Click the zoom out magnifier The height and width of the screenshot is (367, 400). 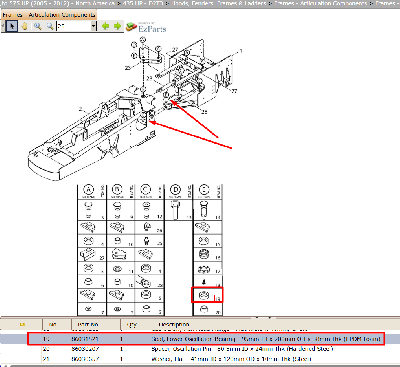(50, 26)
